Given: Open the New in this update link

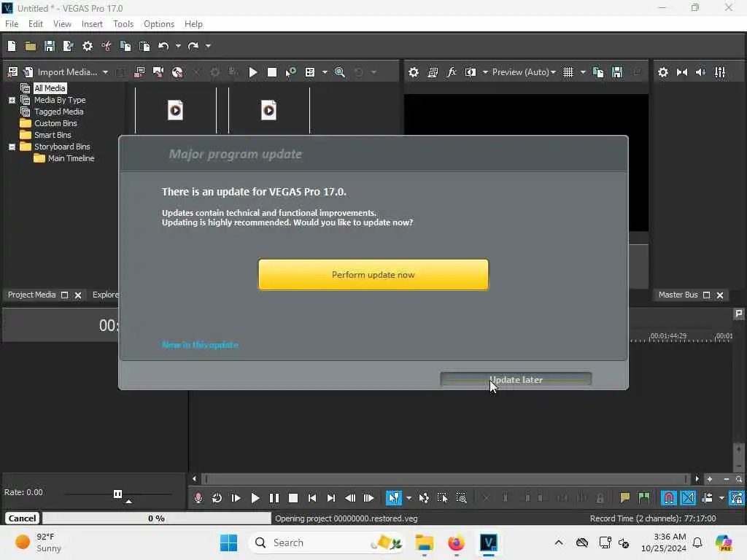Looking at the screenshot, I should tap(200, 345).
